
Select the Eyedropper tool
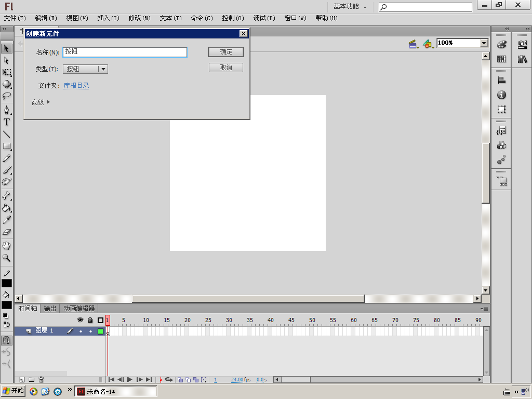click(6, 220)
